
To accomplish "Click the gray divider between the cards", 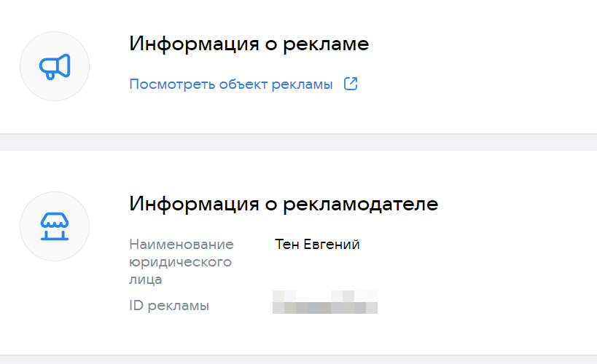I will 298,142.
